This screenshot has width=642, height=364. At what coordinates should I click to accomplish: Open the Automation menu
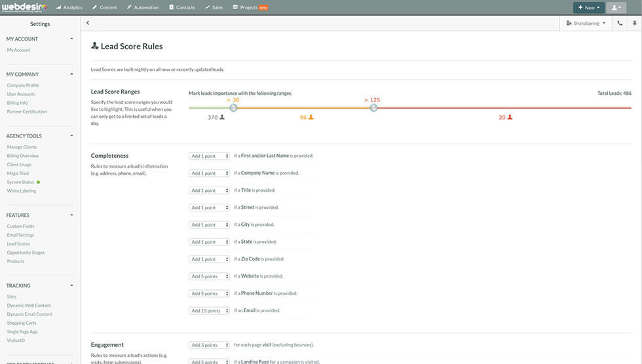[x=143, y=7]
